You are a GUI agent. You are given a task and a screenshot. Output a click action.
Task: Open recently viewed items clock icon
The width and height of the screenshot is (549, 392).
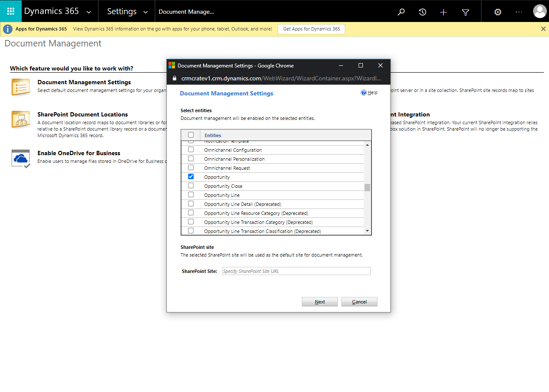pyautogui.click(x=422, y=12)
